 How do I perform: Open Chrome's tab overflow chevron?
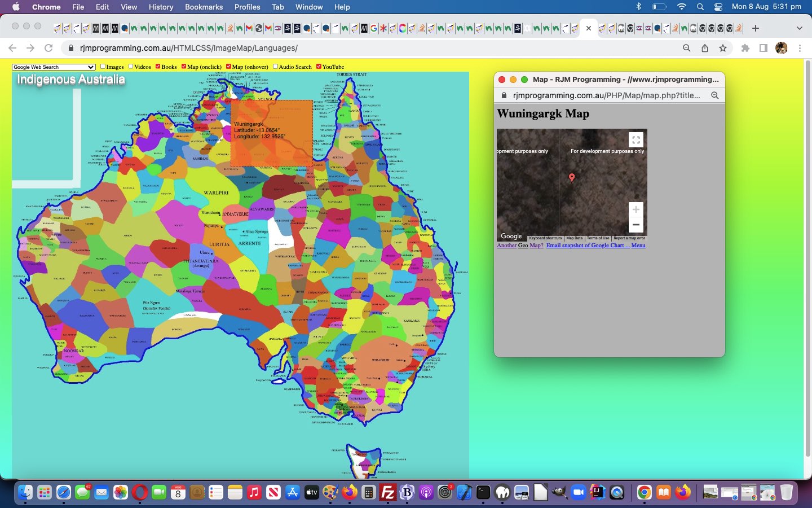click(800, 28)
